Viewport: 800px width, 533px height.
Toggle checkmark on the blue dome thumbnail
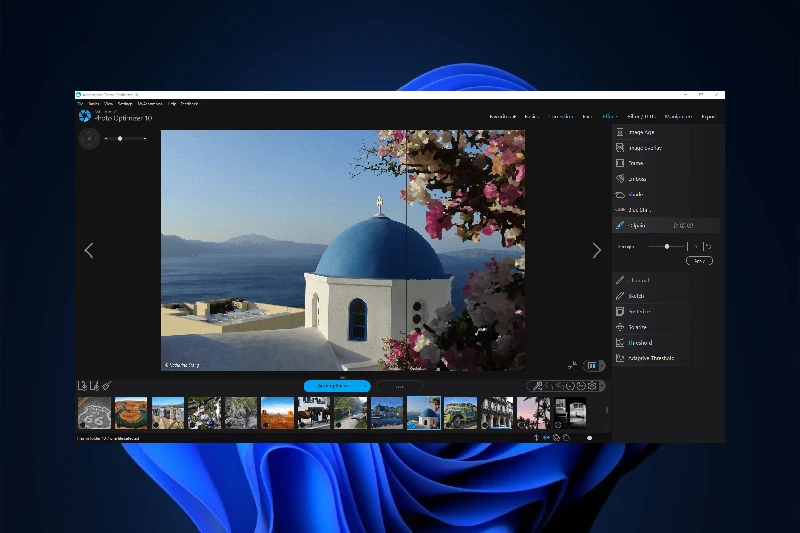coord(412,424)
